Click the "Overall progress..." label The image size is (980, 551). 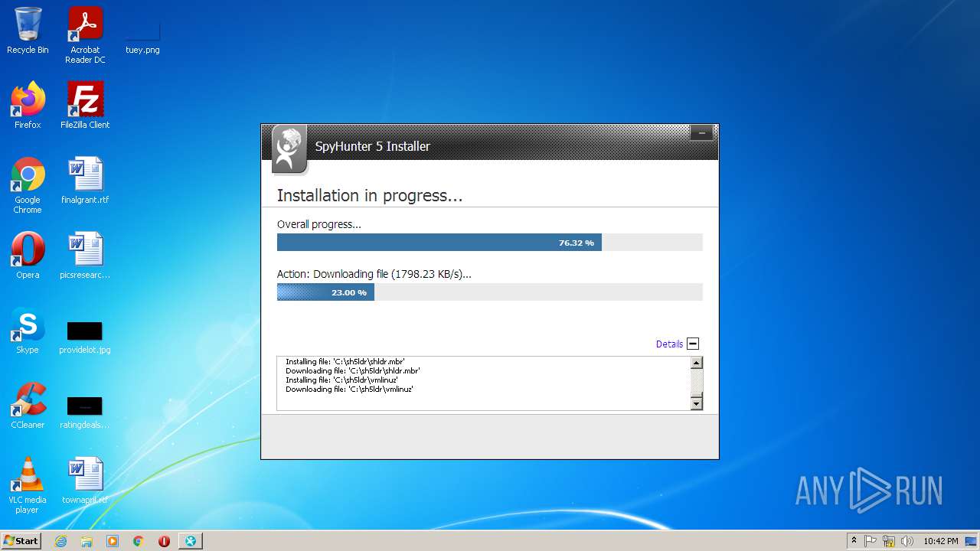point(318,224)
